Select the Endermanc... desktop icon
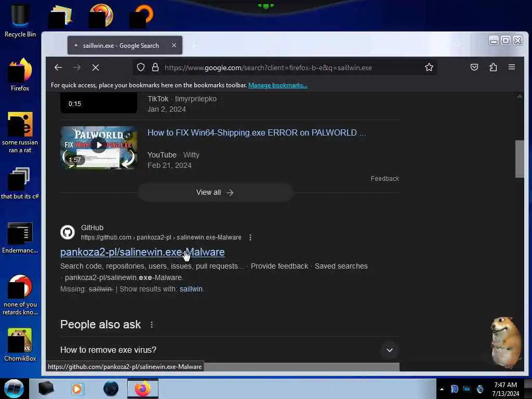Screen dimensions: 532x399 20,238
